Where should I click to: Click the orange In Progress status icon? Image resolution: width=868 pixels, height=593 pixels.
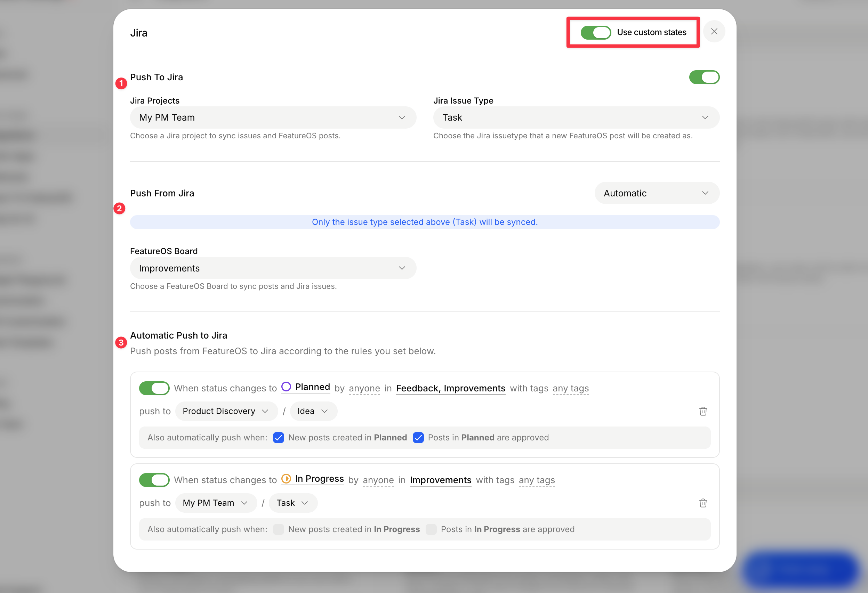(x=286, y=478)
